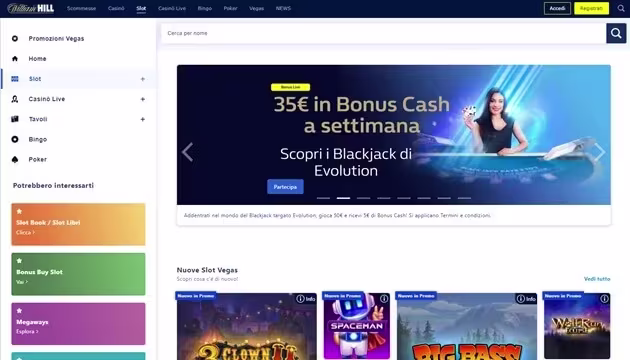
Task: Jump to the last banner slide indicator
Action: (464, 198)
